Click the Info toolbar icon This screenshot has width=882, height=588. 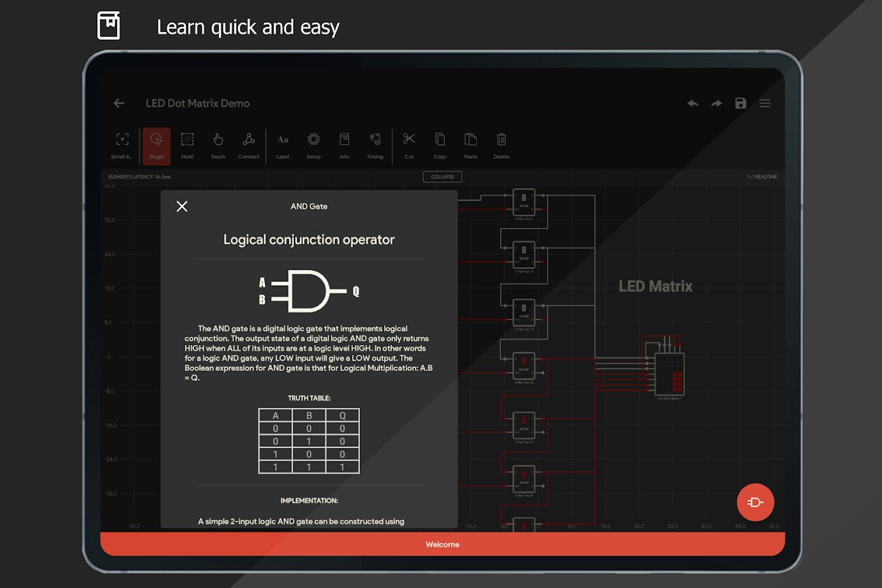344,145
